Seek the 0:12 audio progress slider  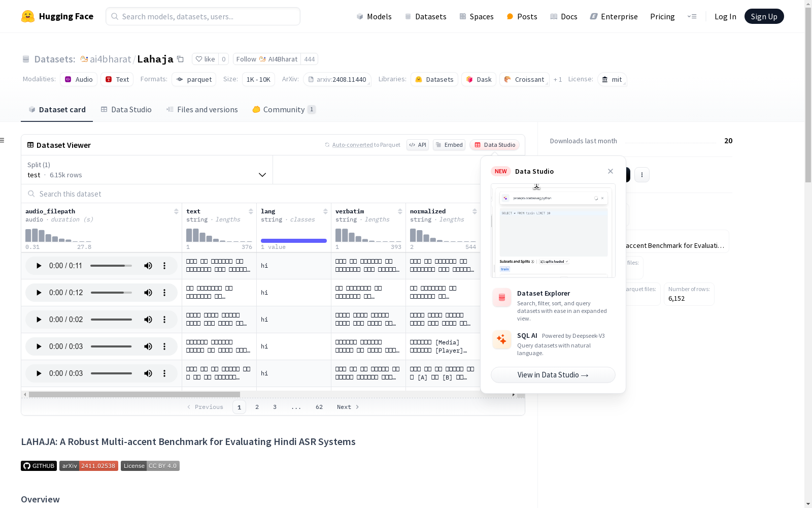pyautogui.click(x=111, y=293)
